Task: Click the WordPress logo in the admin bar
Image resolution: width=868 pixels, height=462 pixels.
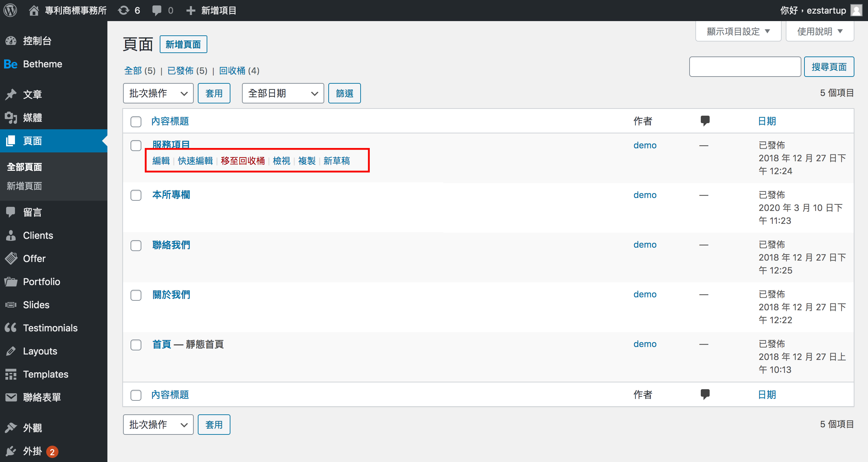Action: point(10,10)
